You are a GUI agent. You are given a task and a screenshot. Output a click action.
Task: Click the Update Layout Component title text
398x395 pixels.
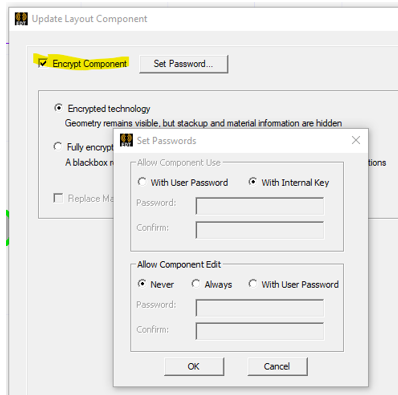[89, 19]
